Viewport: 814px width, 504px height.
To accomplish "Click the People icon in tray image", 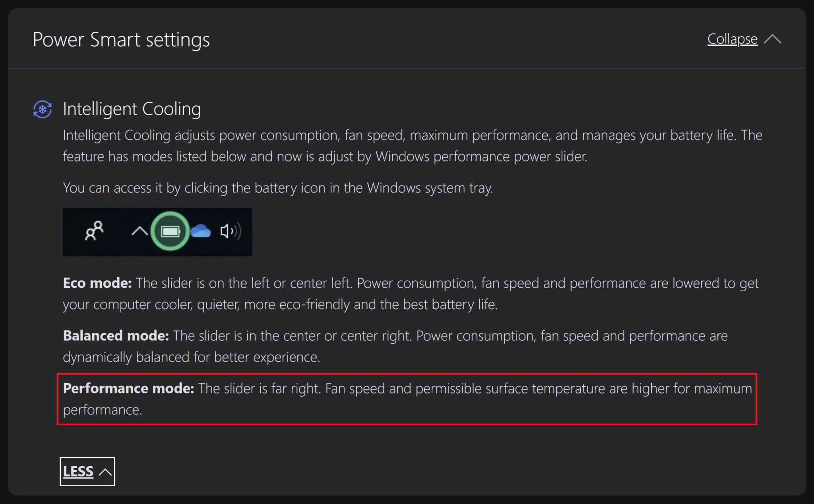I will [x=94, y=231].
